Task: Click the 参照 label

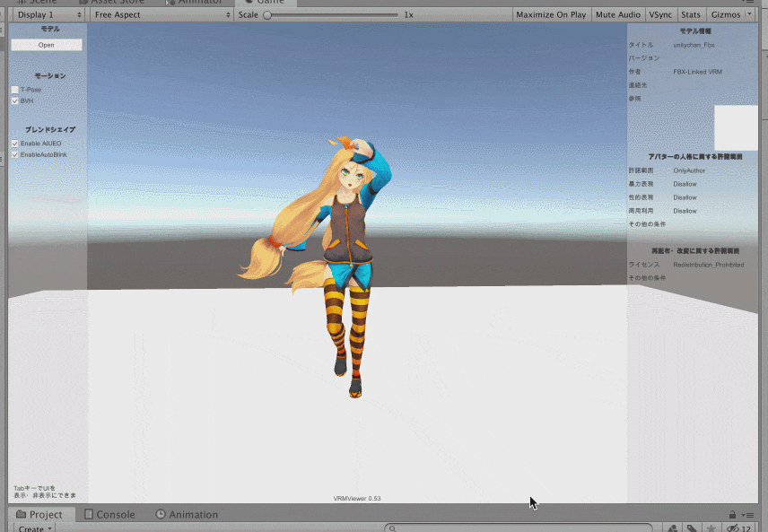Action: (x=635, y=99)
